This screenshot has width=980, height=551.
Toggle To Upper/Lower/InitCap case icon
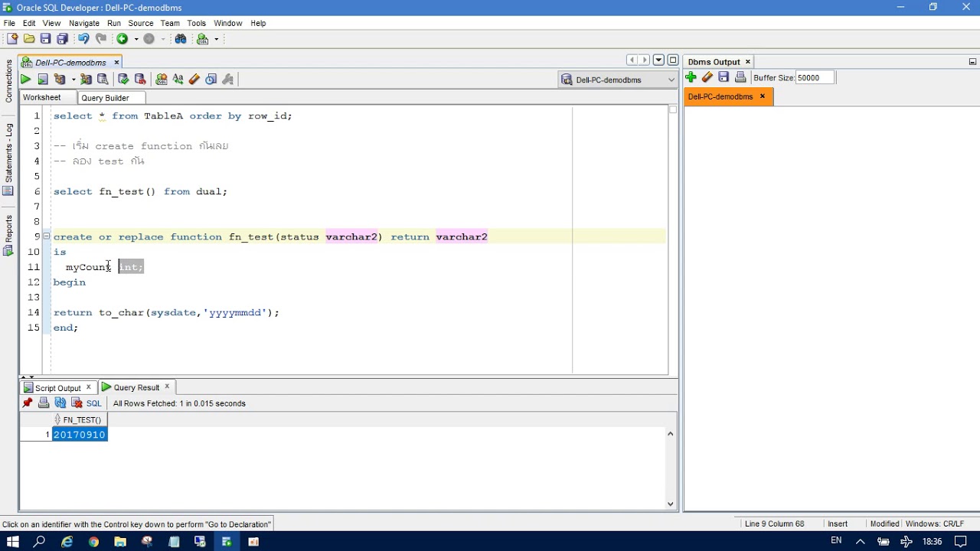pyautogui.click(x=178, y=80)
